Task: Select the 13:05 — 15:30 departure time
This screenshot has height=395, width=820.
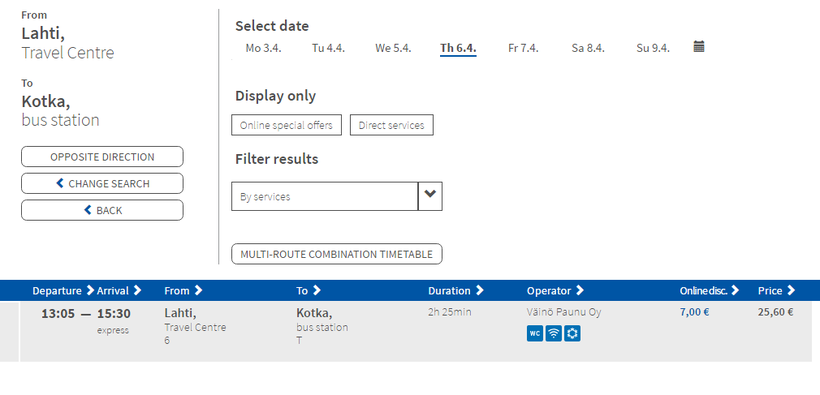Action: coord(86,313)
